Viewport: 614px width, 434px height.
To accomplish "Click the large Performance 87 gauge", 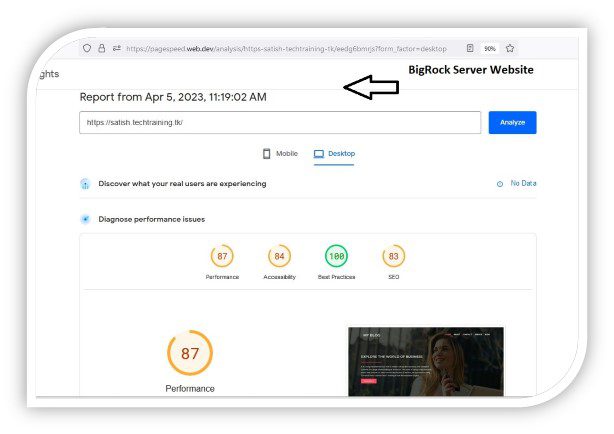I will pyautogui.click(x=189, y=353).
